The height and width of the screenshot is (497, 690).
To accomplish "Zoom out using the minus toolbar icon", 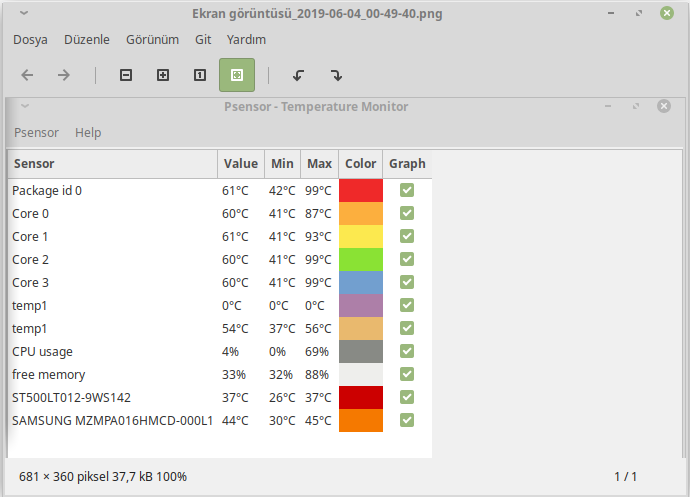I will 126,75.
